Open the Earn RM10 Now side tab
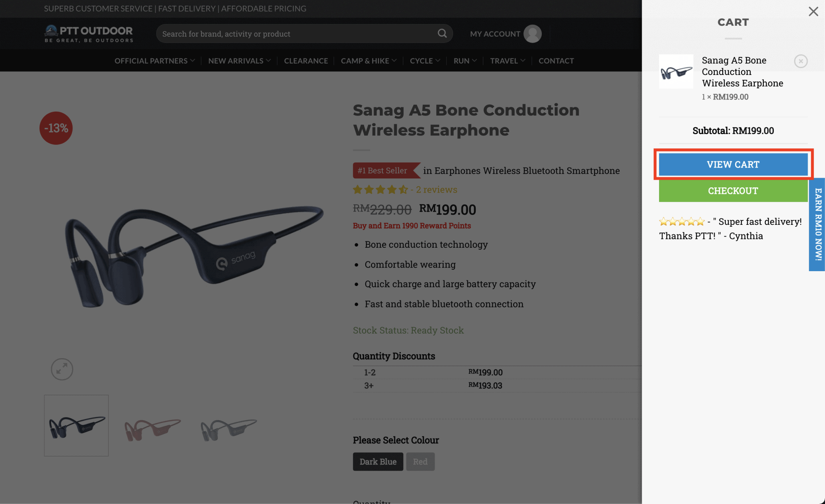Image resolution: width=825 pixels, height=504 pixels. pyautogui.click(x=818, y=224)
